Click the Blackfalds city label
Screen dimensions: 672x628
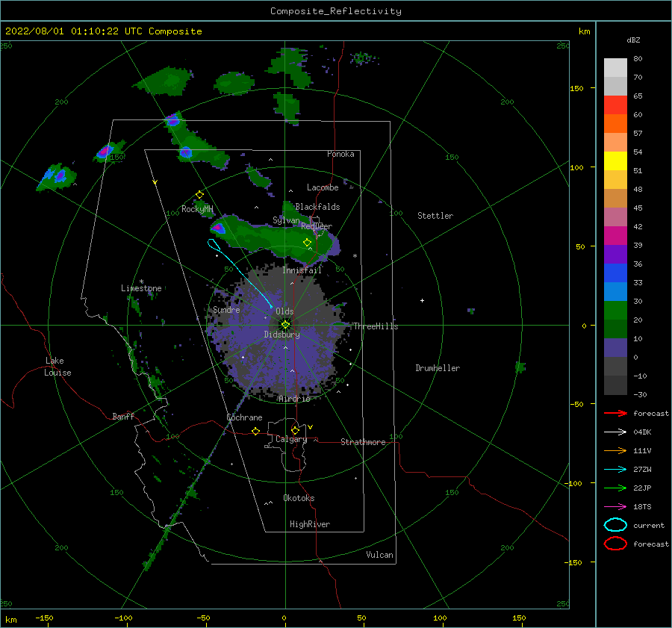point(317,207)
